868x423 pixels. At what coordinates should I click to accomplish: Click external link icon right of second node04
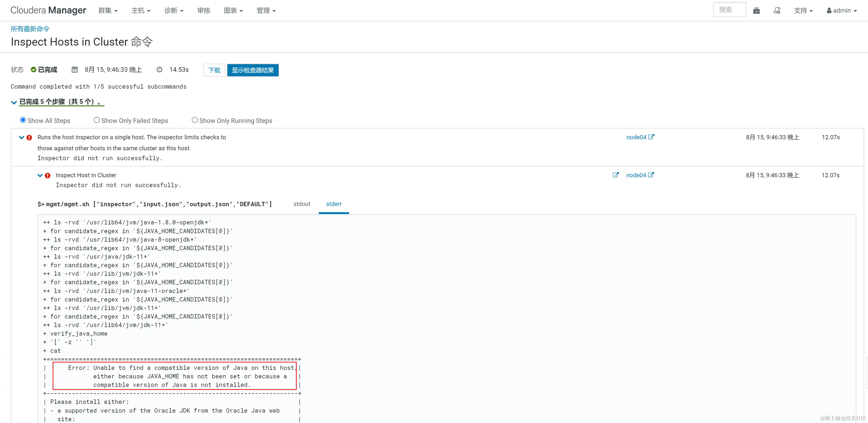651,175
